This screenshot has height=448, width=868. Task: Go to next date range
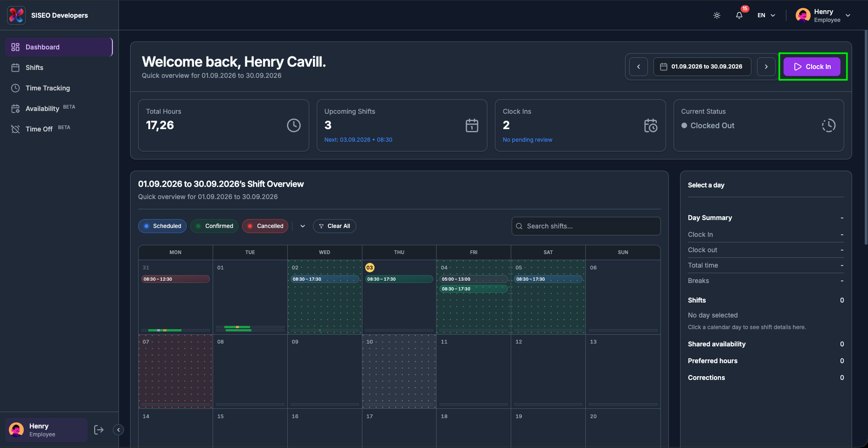coord(766,67)
